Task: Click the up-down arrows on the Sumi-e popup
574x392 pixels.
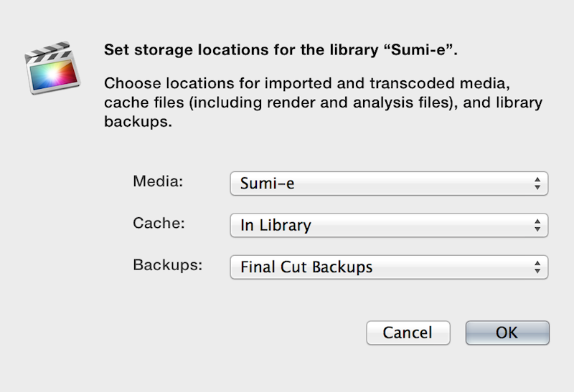Action: click(537, 183)
